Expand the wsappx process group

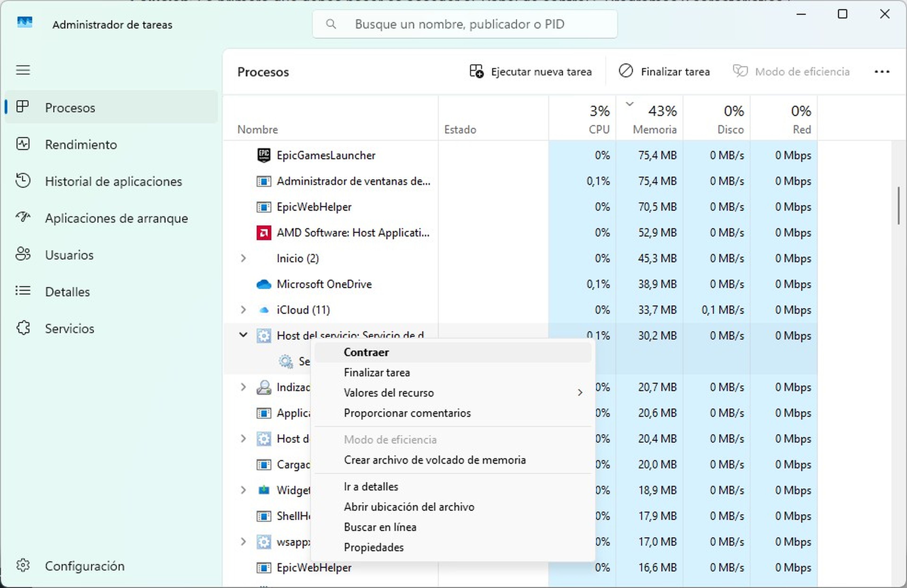tap(243, 541)
